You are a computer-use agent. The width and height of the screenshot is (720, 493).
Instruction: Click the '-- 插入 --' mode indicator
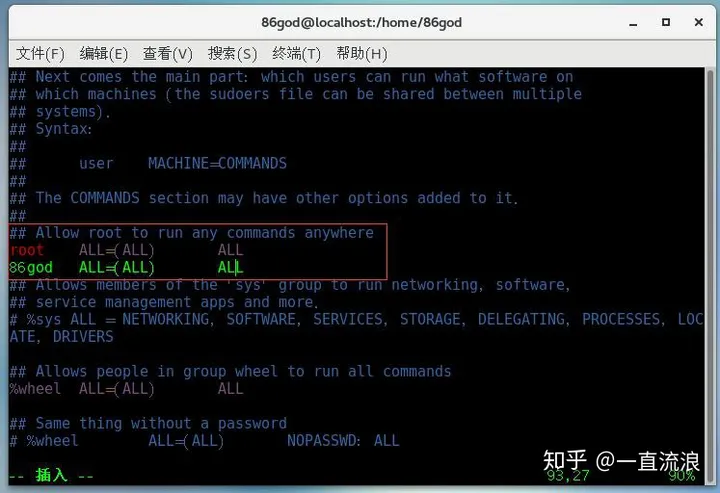[51, 476]
